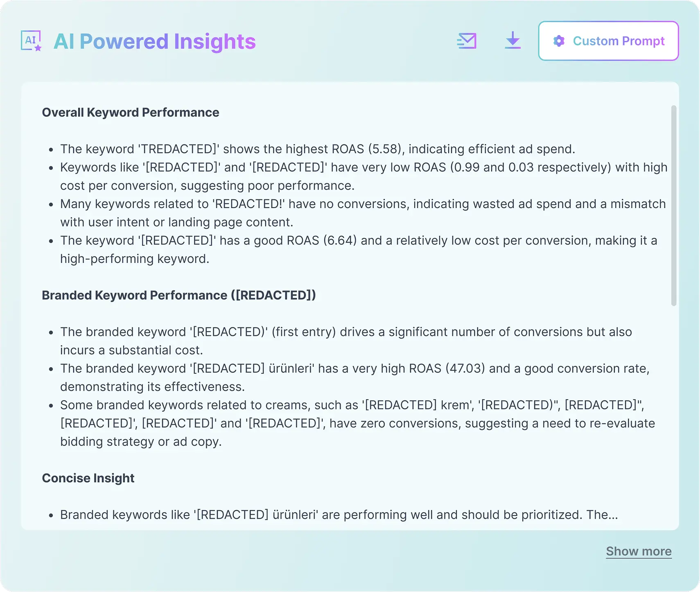This screenshot has height=592, width=700.
Task: Click the download insights arrow icon
Action: (x=513, y=41)
